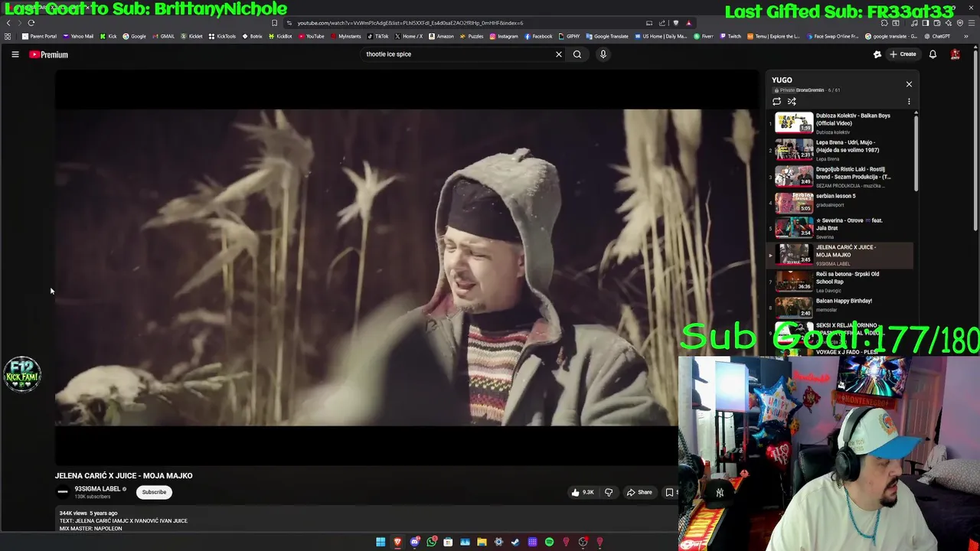980x551 pixels.
Task: Open Steam from the taskbar
Action: tap(515, 542)
